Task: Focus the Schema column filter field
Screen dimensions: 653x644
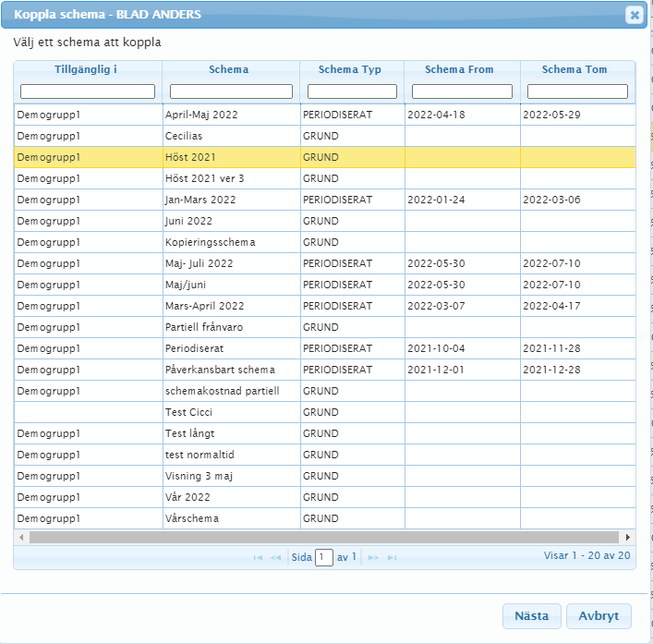Action: (231, 91)
